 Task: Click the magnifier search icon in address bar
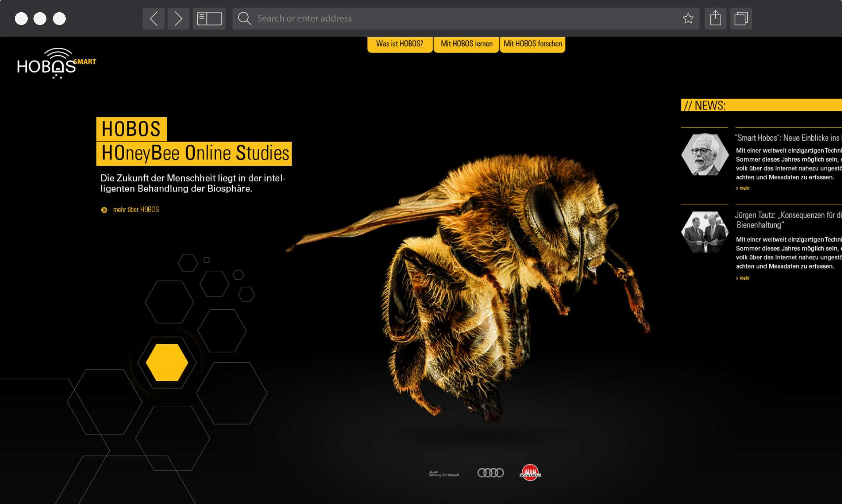click(x=244, y=18)
